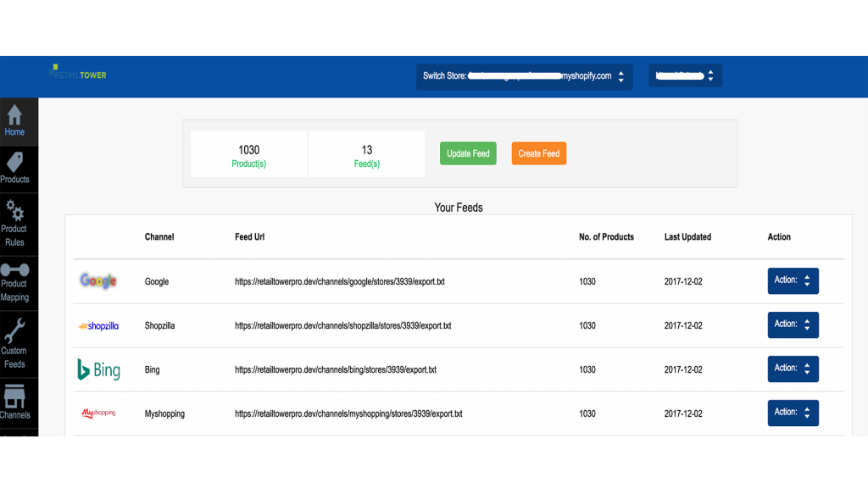Click the Myshopping channel logo
This screenshot has width=868, height=488.
point(98,413)
